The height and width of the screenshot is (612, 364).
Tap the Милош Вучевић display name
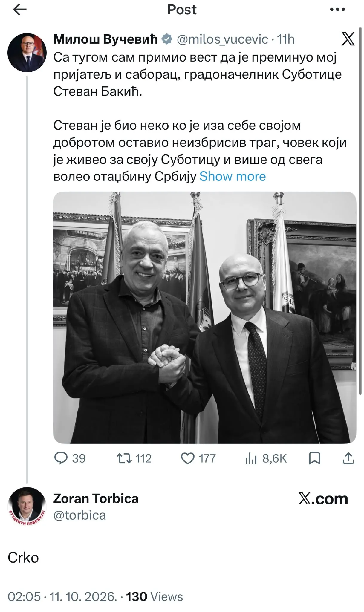pyautogui.click(x=105, y=39)
